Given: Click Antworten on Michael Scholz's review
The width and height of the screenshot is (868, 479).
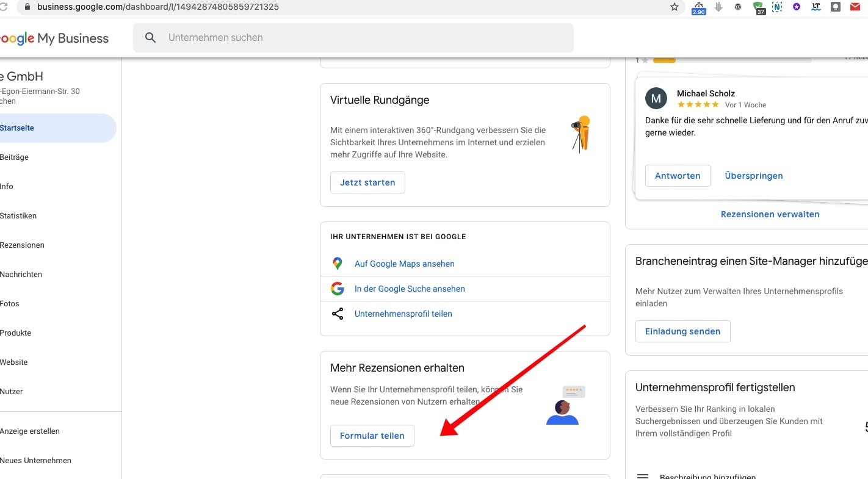Looking at the screenshot, I should (x=678, y=176).
